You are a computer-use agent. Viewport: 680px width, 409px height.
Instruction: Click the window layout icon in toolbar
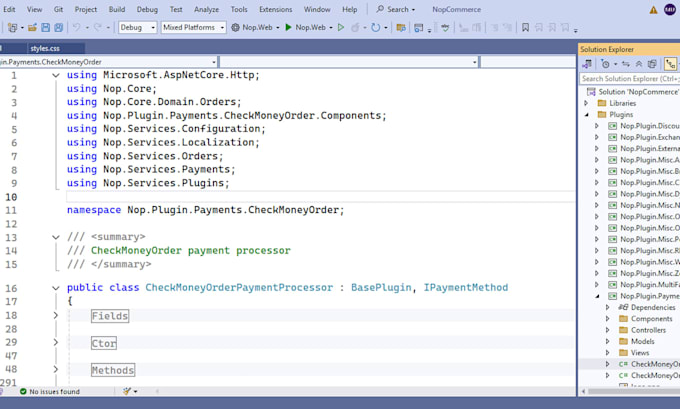418,27
